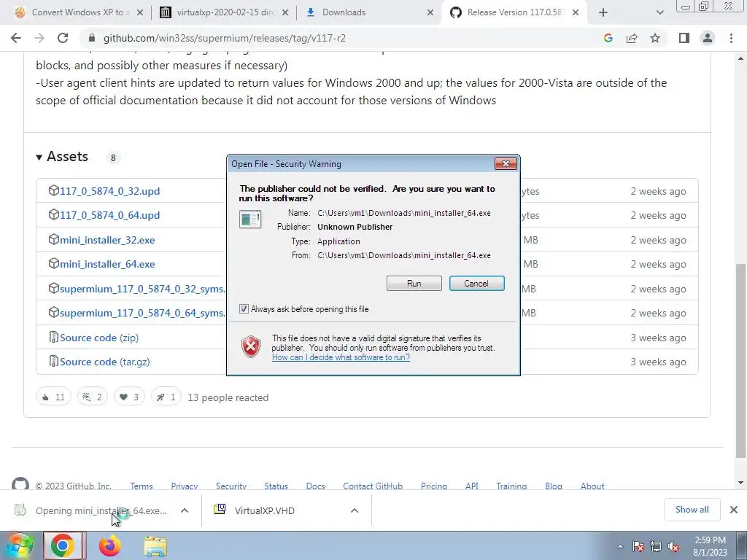Open Chrome profile avatar
The height and width of the screenshot is (560, 747).
tap(708, 38)
